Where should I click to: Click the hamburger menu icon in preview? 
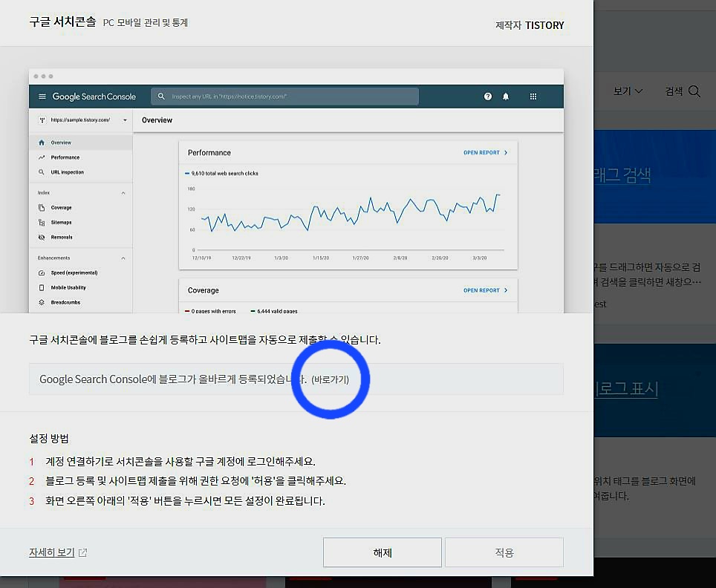point(42,97)
